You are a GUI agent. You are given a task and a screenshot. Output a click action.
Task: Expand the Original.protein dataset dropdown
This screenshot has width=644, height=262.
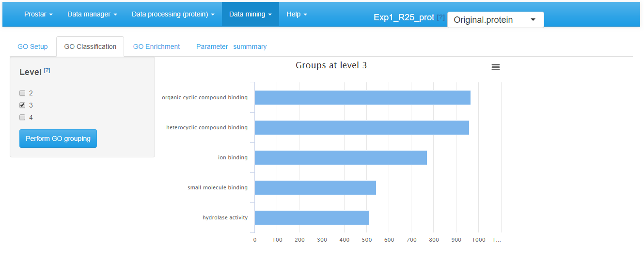click(495, 20)
